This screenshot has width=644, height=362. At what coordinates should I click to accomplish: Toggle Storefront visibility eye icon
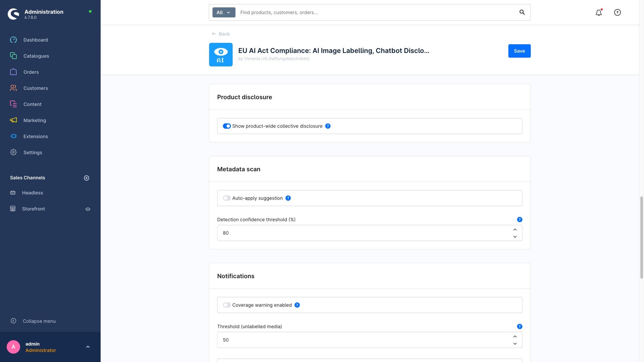88,209
